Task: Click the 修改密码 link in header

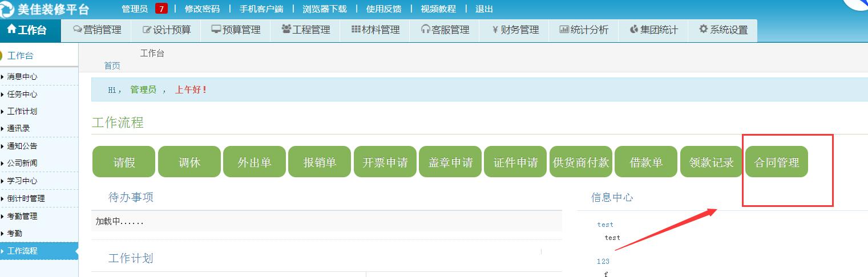Action: click(202, 9)
